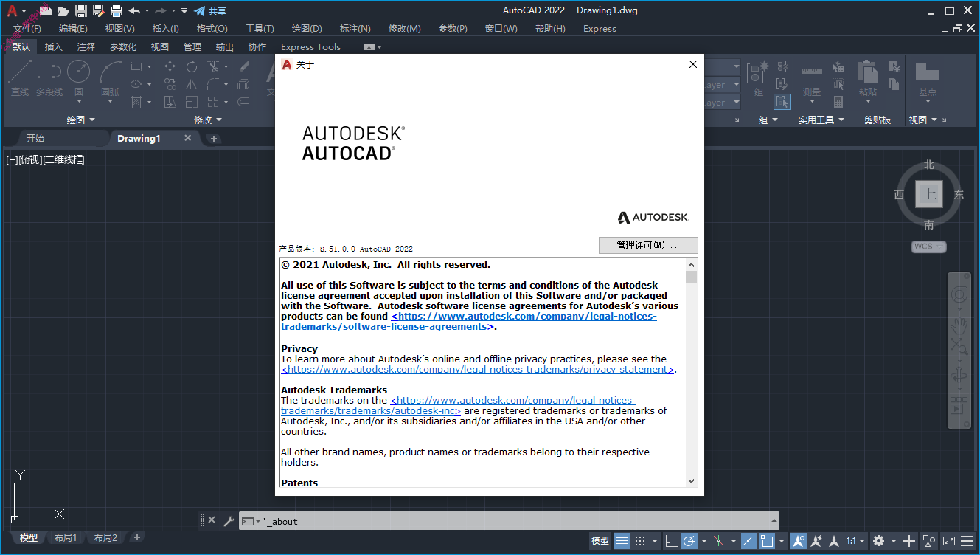Click the Open folder icon in quick access toolbar
Image resolution: width=980 pixels, height=555 pixels.
(x=63, y=10)
